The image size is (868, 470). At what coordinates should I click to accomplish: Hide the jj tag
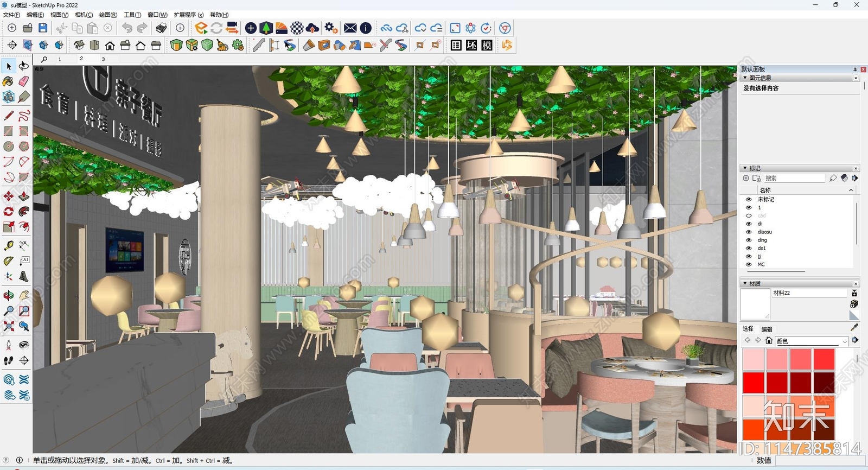(749, 256)
